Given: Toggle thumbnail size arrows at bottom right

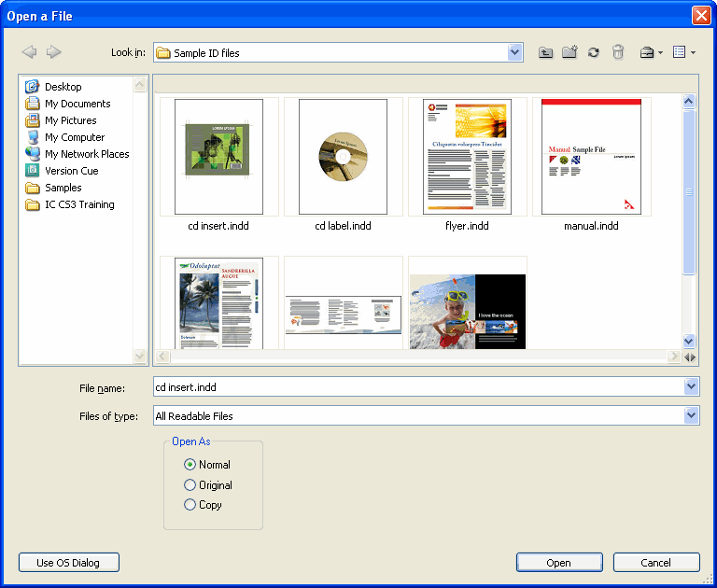Looking at the screenshot, I should (x=690, y=357).
